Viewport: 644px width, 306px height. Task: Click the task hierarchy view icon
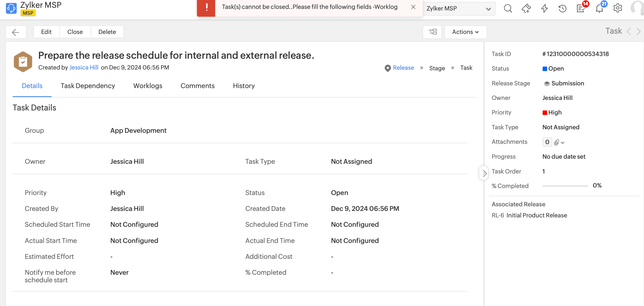pos(433,32)
